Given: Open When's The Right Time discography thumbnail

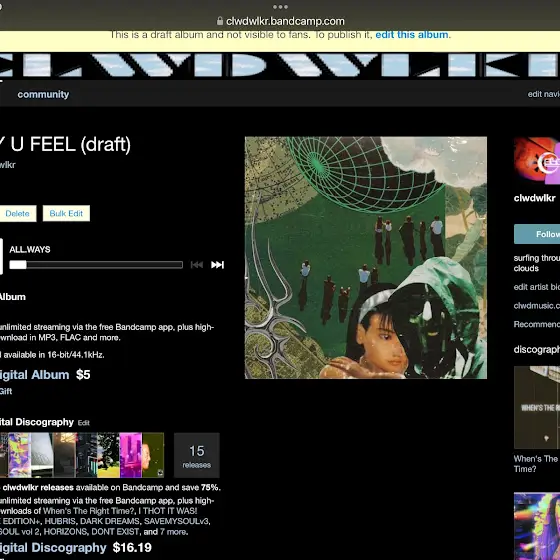Looking at the screenshot, I should pyautogui.click(x=537, y=407).
